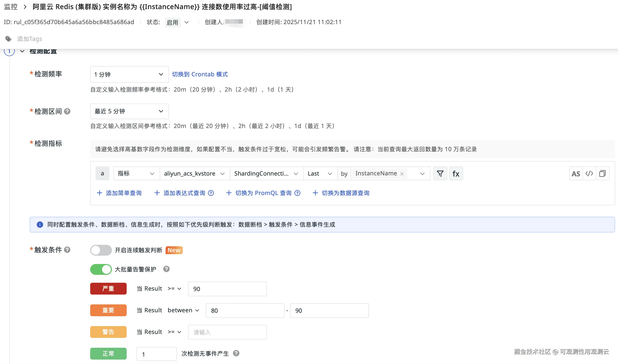Enable 开启连续触发判断 toggle
The height and width of the screenshot is (364, 618).
pos(101,250)
